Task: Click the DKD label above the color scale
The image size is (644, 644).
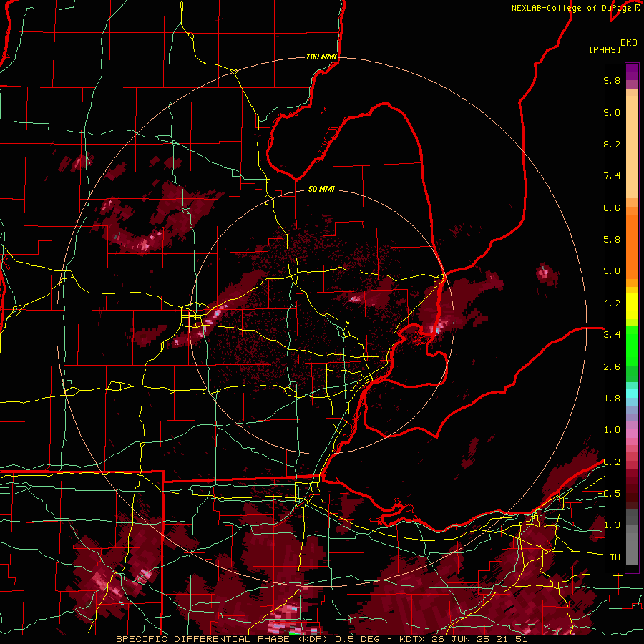Action: [x=629, y=43]
